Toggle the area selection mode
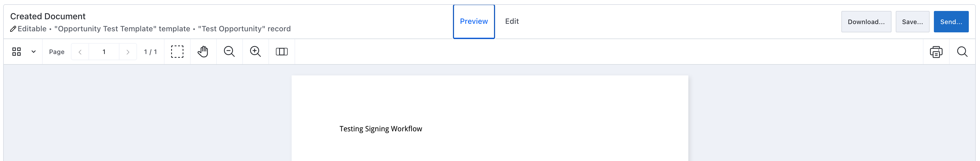 pos(177,52)
